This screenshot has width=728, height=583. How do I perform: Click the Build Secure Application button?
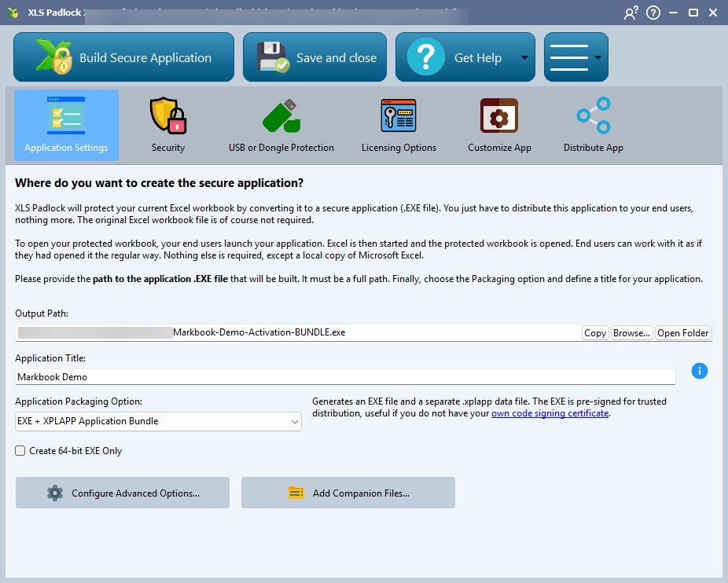click(123, 57)
